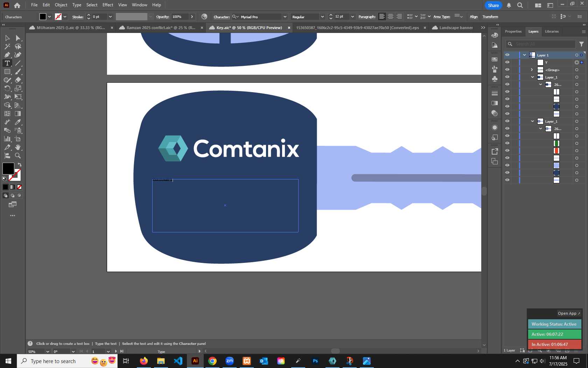Open the Swatches panel icon
The height and width of the screenshot is (368, 588).
(495, 60)
